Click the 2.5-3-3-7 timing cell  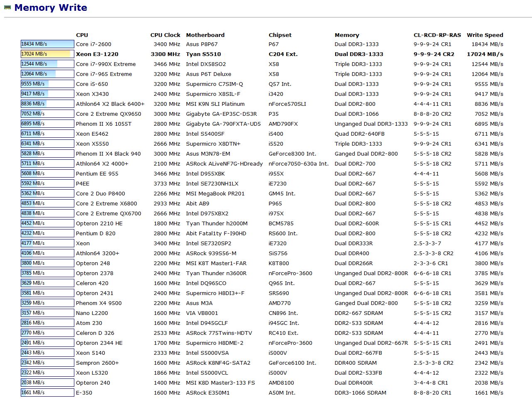coord(427,243)
